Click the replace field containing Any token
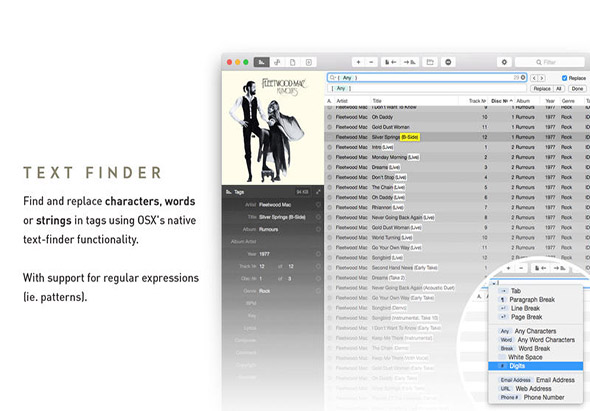Image resolution: width=590 pixels, height=411 pixels. pos(427,88)
